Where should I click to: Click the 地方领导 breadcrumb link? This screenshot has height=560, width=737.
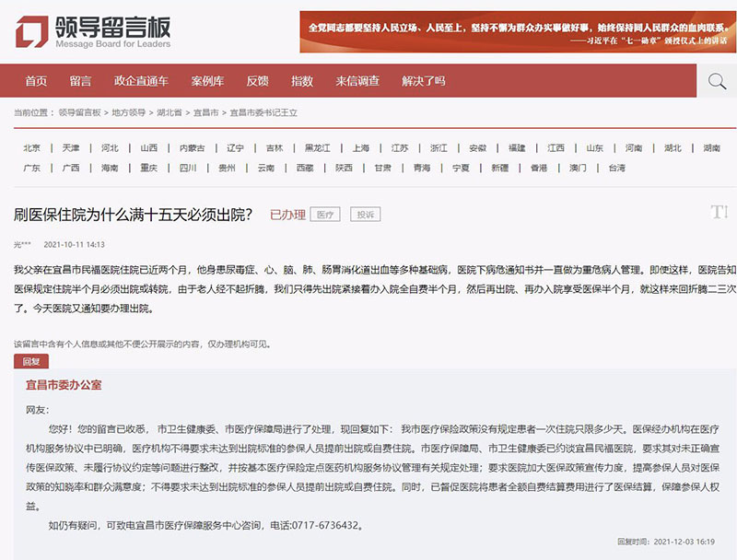pos(128,112)
